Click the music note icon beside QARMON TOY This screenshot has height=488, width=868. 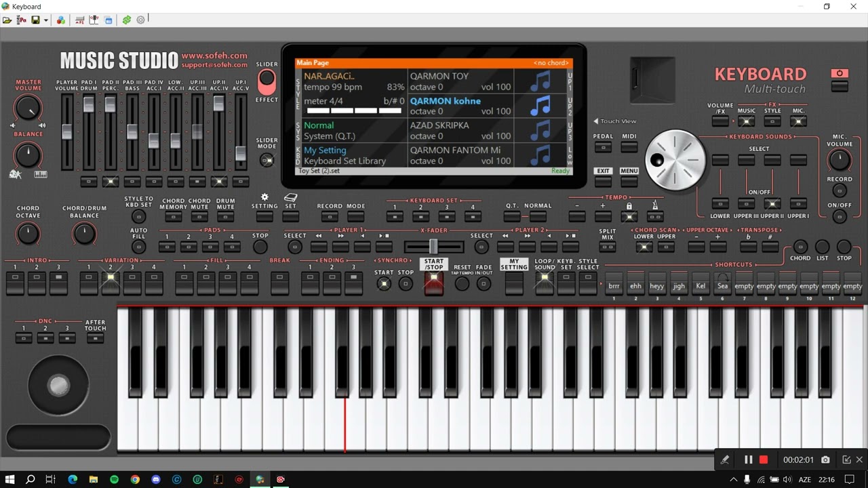540,82
